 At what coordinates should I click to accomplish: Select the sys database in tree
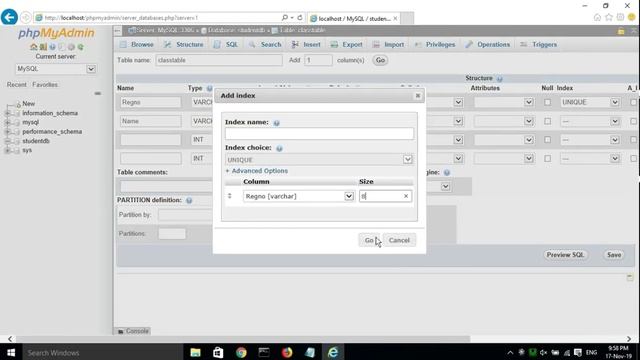[27, 150]
